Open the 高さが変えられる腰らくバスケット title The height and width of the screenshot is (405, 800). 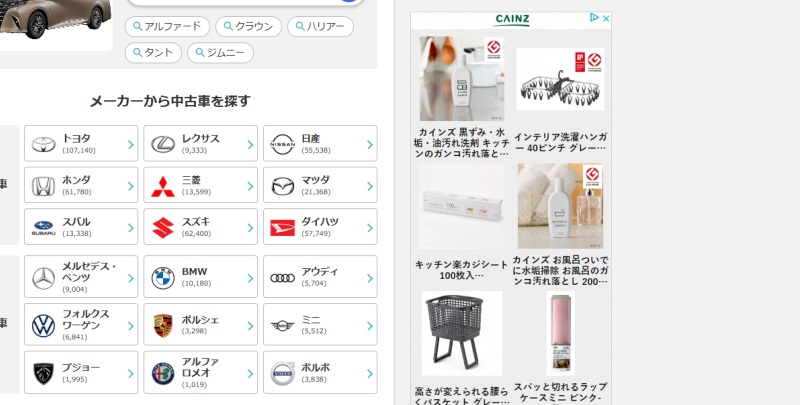[x=462, y=397]
